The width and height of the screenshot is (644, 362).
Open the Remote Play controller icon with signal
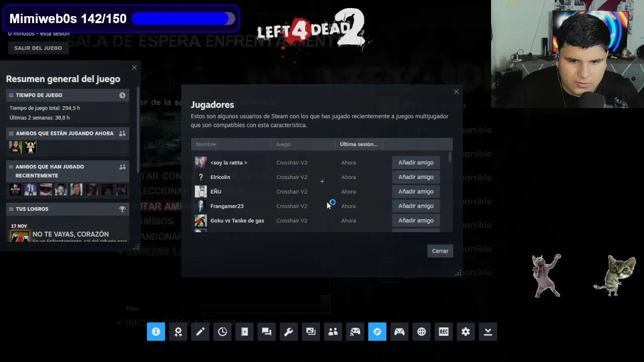click(355, 332)
